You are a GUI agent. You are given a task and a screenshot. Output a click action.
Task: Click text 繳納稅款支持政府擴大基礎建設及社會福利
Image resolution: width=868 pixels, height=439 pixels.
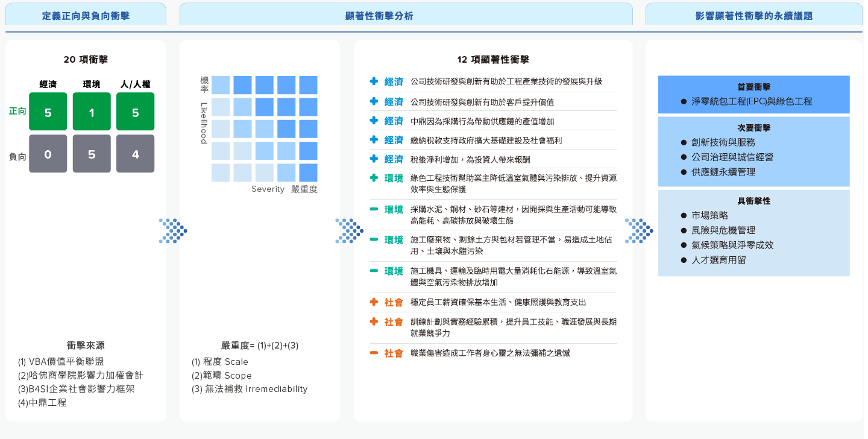point(486,140)
